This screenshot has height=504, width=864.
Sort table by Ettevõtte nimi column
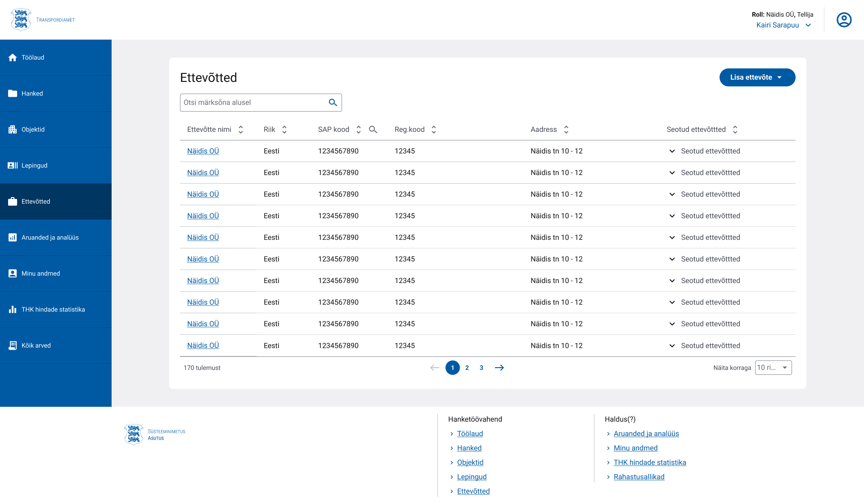[x=241, y=130]
